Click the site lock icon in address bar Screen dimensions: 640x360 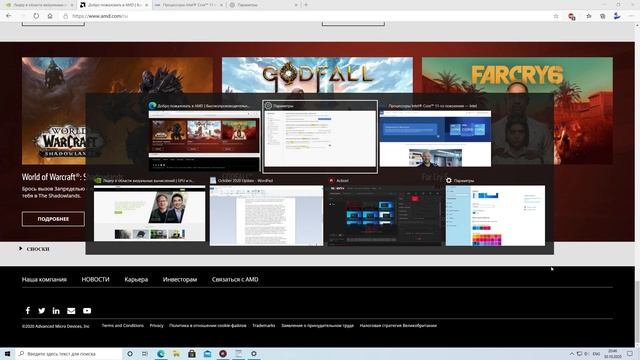click(x=65, y=16)
